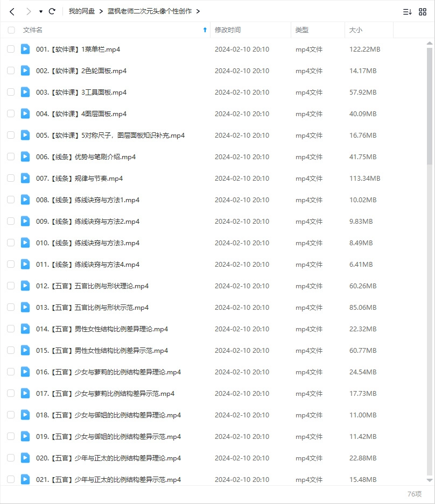Click the refresh icon
The height and width of the screenshot is (504, 435).
click(x=52, y=11)
